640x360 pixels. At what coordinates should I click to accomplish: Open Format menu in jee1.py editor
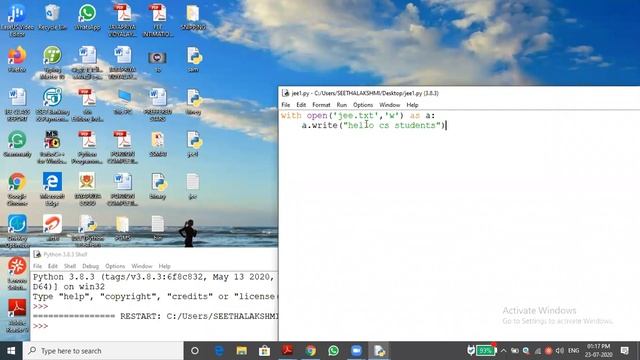(321, 105)
